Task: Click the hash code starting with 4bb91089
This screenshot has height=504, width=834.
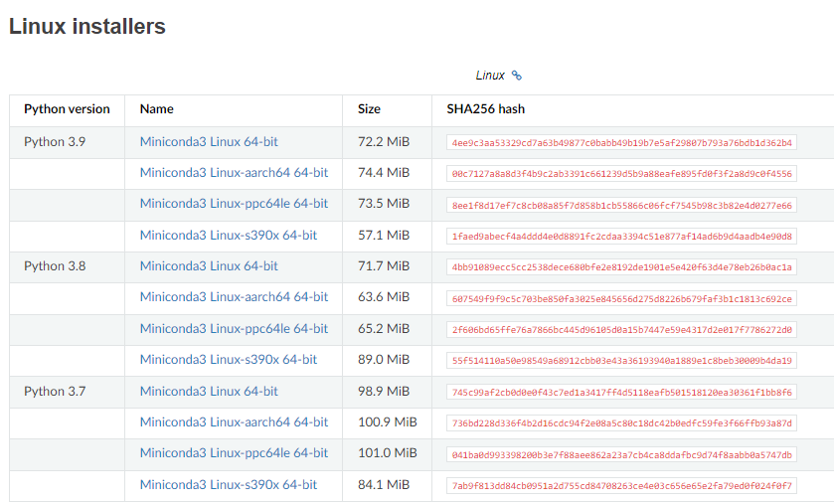Action: (x=622, y=267)
